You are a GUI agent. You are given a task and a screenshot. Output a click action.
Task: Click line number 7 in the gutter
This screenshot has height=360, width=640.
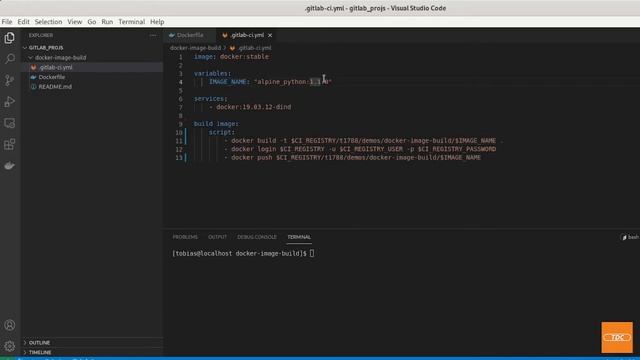pos(180,107)
